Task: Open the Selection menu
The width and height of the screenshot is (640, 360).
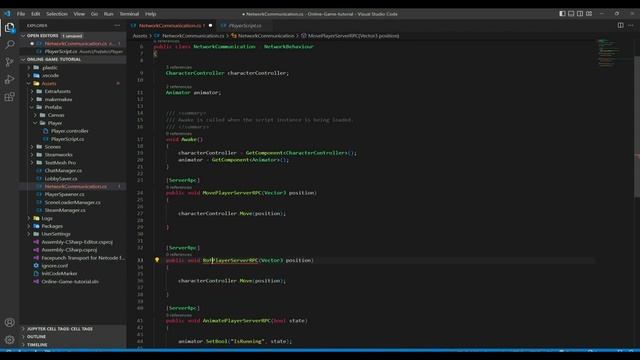Action: click(x=57, y=14)
